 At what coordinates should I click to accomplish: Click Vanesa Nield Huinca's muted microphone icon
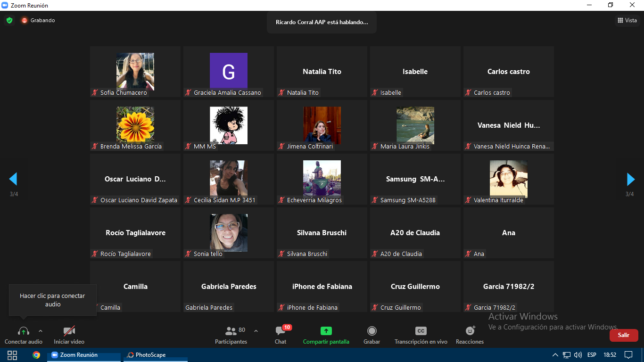pos(468,147)
